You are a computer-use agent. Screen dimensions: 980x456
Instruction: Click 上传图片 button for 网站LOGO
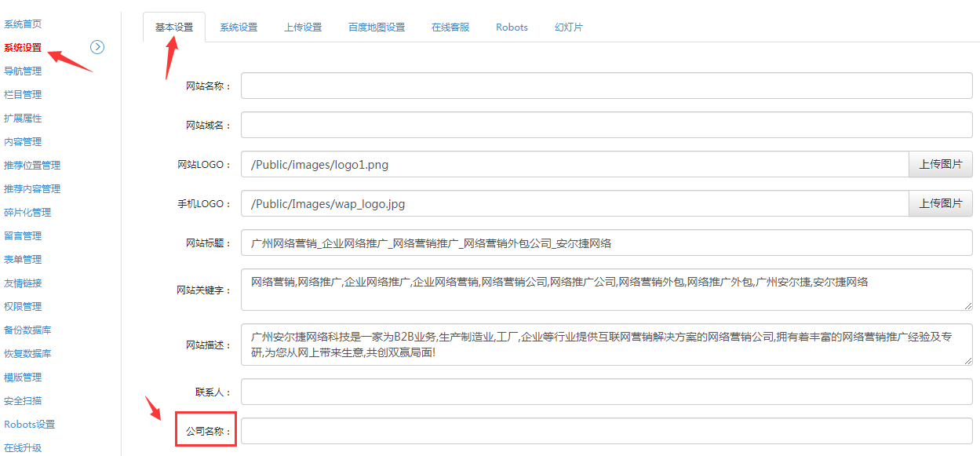tap(940, 165)
